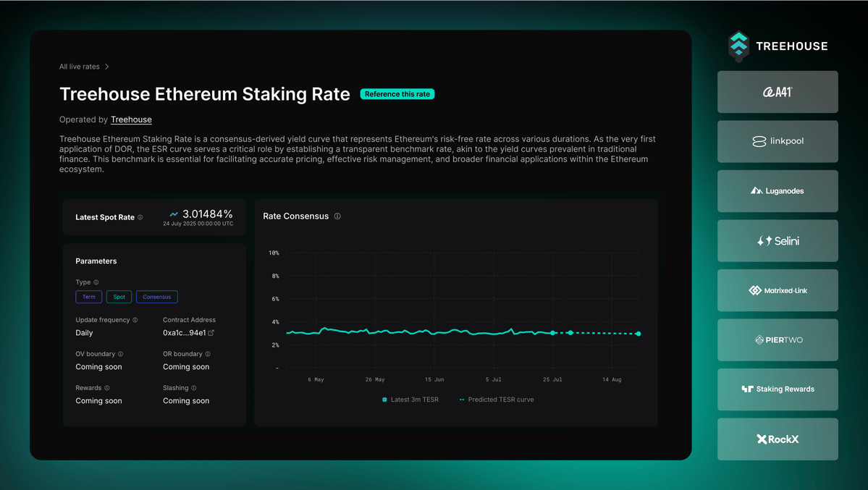Click the 10% y-axis label

274,253
